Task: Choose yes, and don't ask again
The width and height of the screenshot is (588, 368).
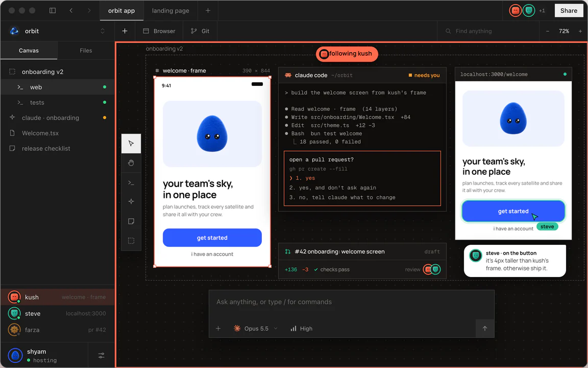Action: pos(333,188)
